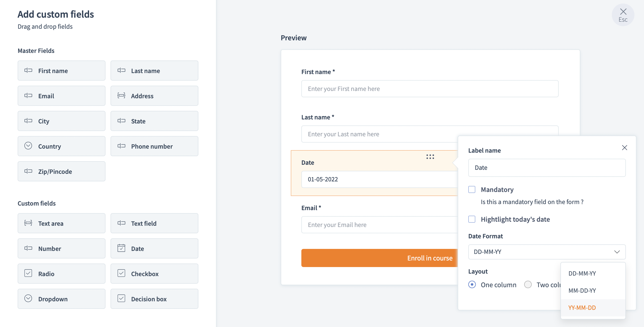
Task: Enable the Mandatory checkbox
Action: [472, 189]
